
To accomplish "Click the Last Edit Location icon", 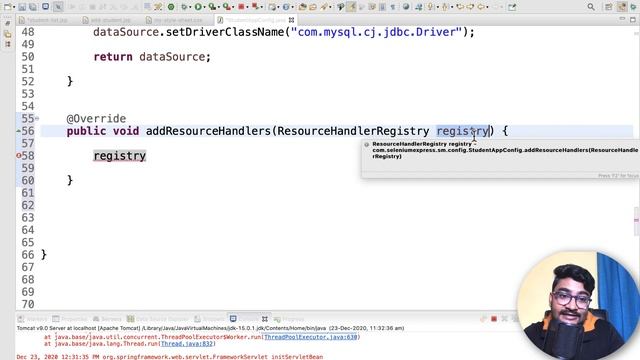I will [460, 7].
